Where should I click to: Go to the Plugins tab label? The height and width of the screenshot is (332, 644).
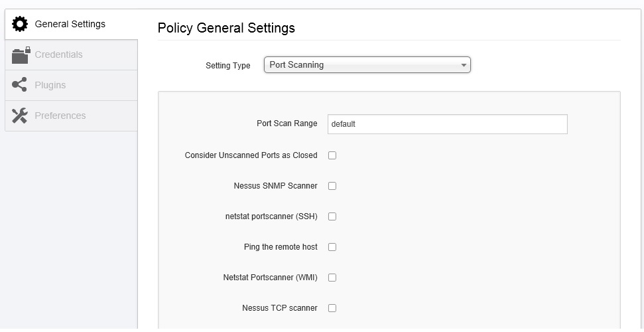(x=50, y=86)
